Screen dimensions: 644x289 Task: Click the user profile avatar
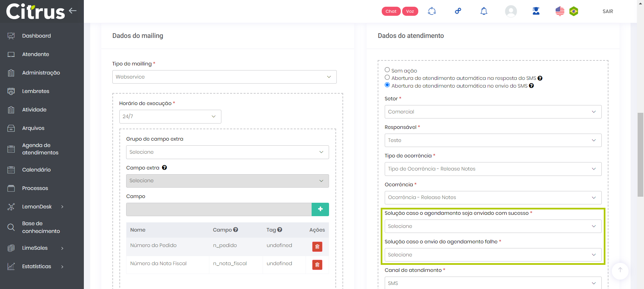coord(511,11)
